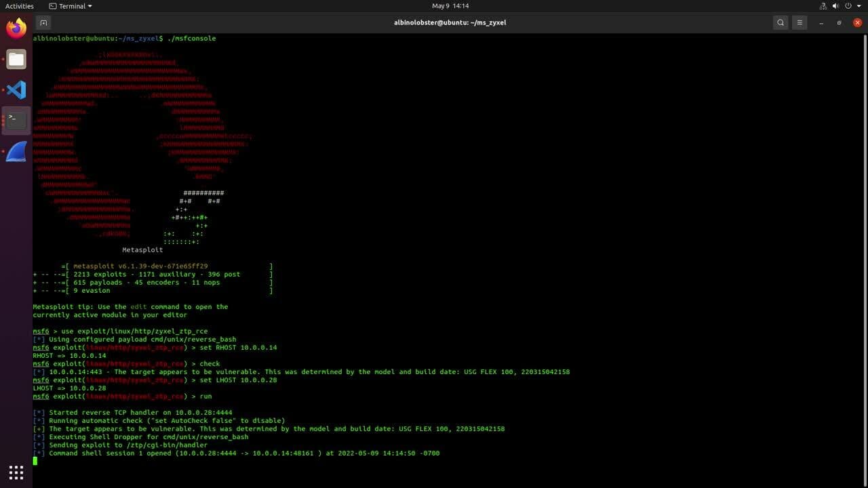Viewport: 868px width, 488px height.
Task: Click the Sending exploit to /ztp/cgi-bin/handler line
Action: click(x=120, y=445)
